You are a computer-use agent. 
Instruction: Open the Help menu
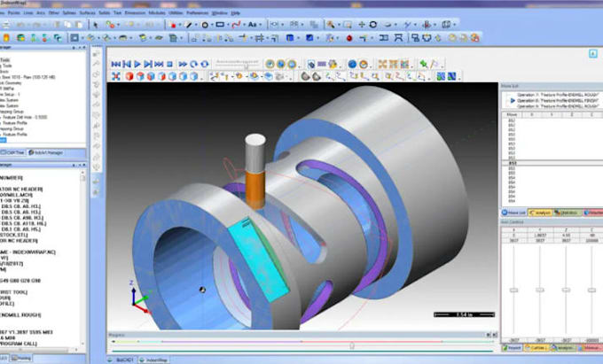235,13
